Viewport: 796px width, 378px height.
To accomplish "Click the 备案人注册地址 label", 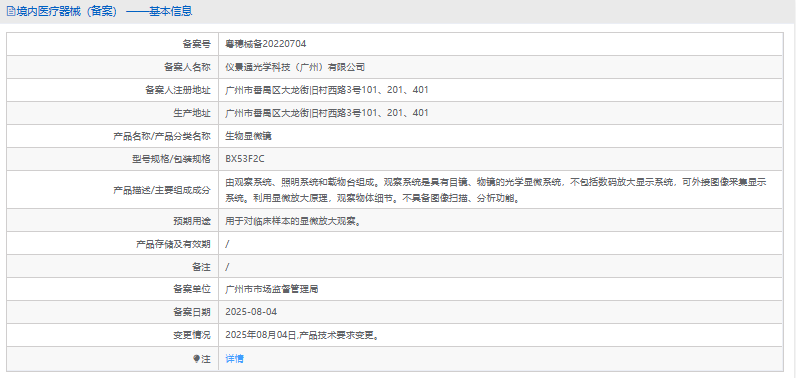I will tap(178, 90).
